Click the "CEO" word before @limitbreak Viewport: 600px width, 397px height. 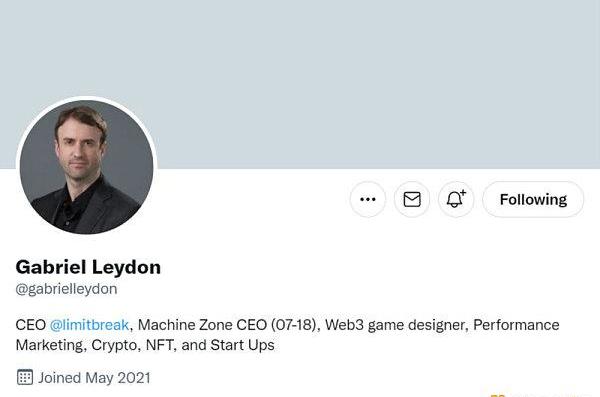(x=31, y=325)
